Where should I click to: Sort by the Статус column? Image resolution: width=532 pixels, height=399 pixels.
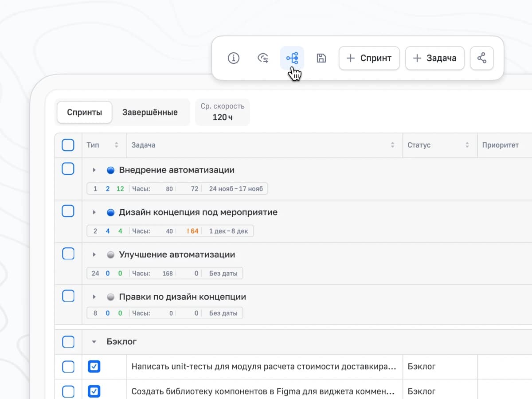click(467, 145)
